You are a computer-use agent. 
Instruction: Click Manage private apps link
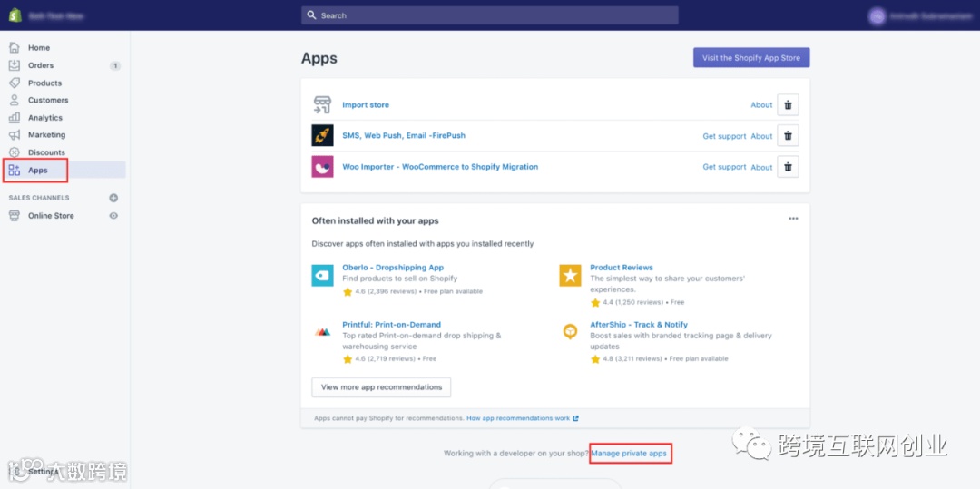[x=630, y=453]
